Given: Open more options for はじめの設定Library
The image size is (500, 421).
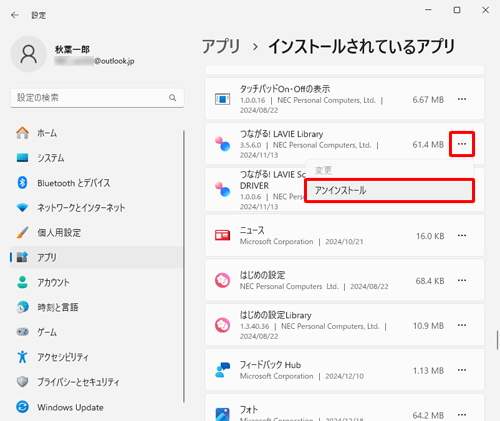Looking at the screenshot, I should [x=462, y=325].
